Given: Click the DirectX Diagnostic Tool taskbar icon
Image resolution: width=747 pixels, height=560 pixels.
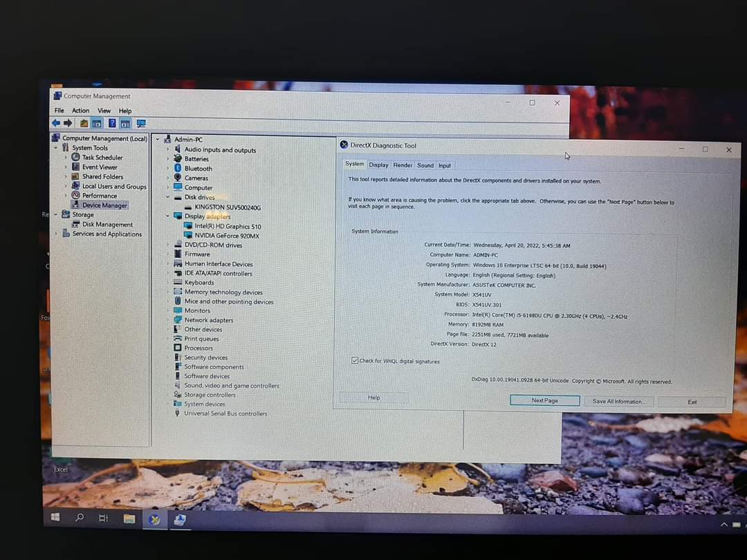Looking at the screenshot, I should point(155,519).
